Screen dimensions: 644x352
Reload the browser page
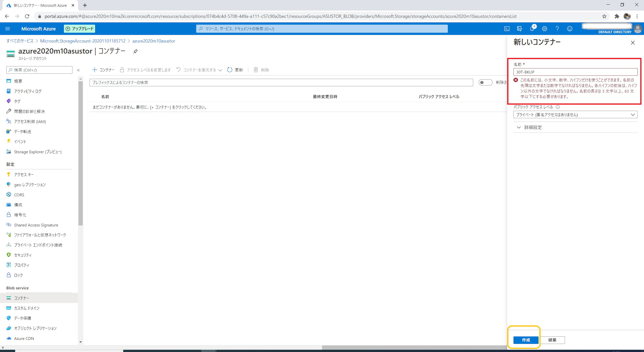coord(27,16)
